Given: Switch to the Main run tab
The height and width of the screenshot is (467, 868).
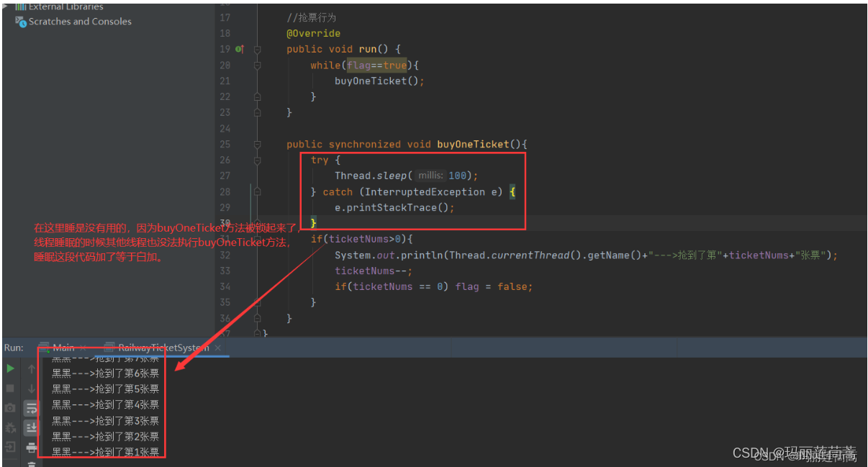Looking at the screenshot, I should [x=63, y=348].
